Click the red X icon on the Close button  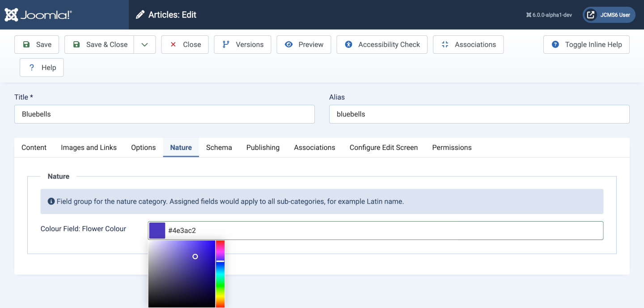point(173,44)
